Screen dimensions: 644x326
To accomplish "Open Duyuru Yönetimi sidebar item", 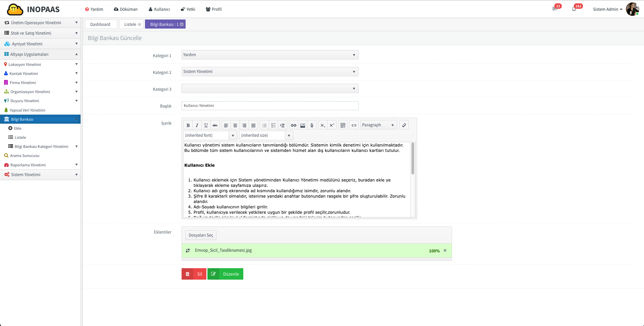I will pos(40,101).
